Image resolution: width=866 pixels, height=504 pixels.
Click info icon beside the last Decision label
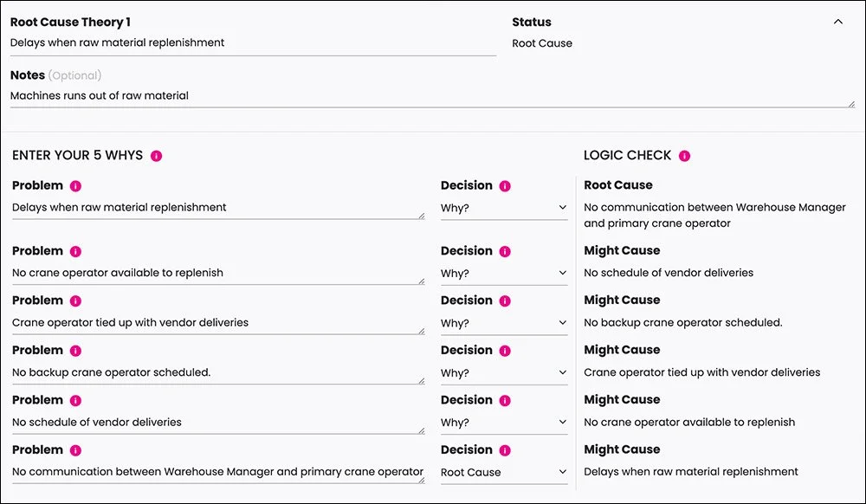click(x=505, y=450)
